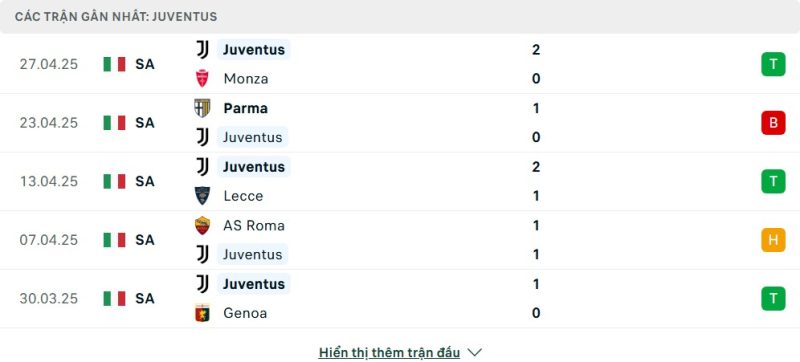This screenshot has height=362, width=800.
Task: Click Italy flag in the 23.04.25 row
Action: click(114, 123)
